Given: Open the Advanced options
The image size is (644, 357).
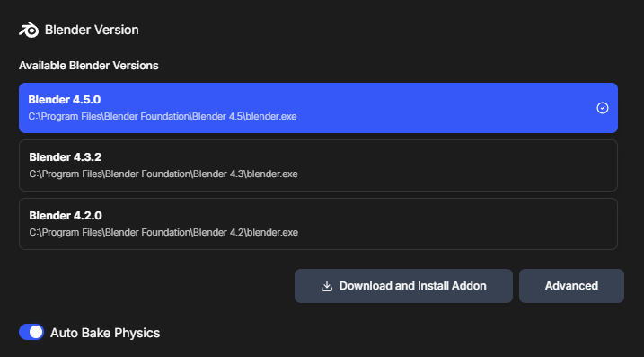Looking at the screenshot, I should click(x=571, y=286).
